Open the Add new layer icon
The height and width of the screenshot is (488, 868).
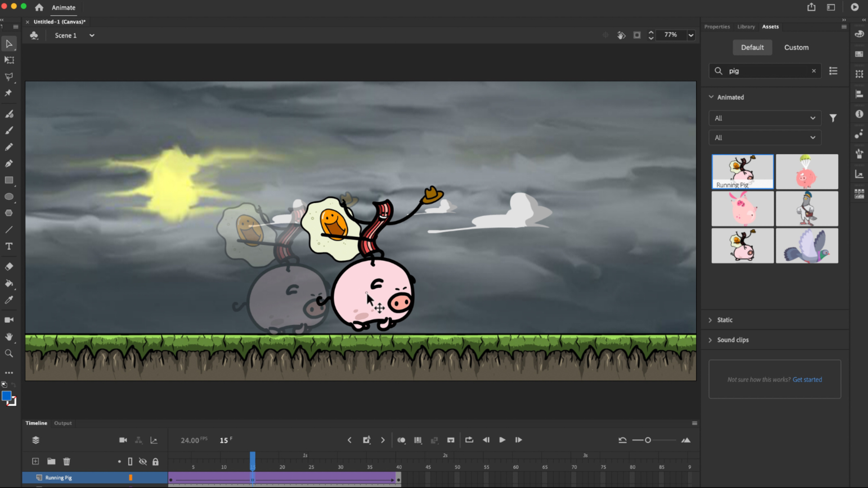point(35,461)
